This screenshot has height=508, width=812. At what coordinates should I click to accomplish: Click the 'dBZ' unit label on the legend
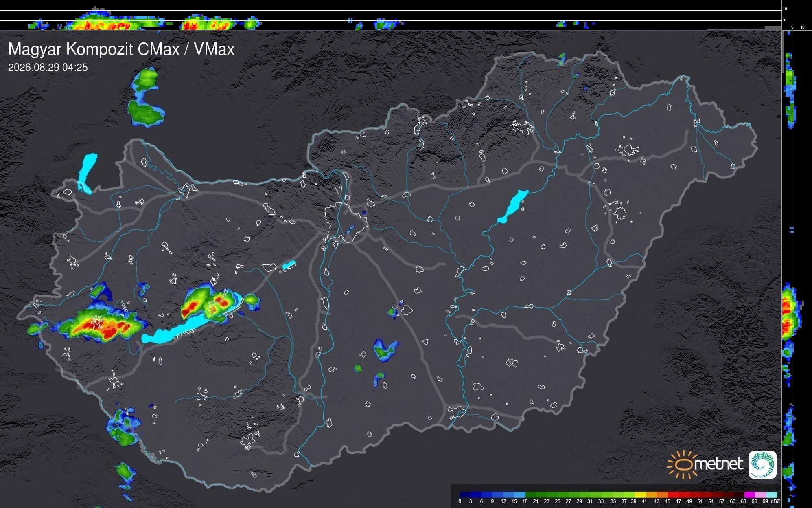(x=775, y=501)
